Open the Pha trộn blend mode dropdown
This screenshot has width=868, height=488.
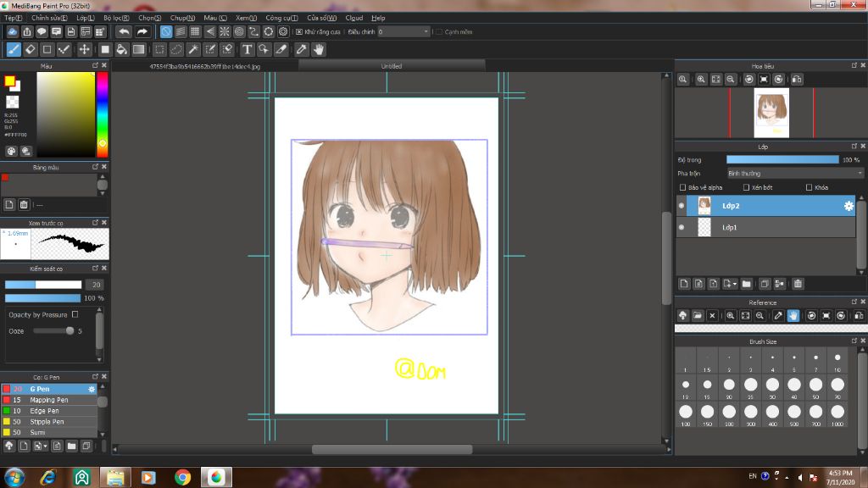[795, 173]
